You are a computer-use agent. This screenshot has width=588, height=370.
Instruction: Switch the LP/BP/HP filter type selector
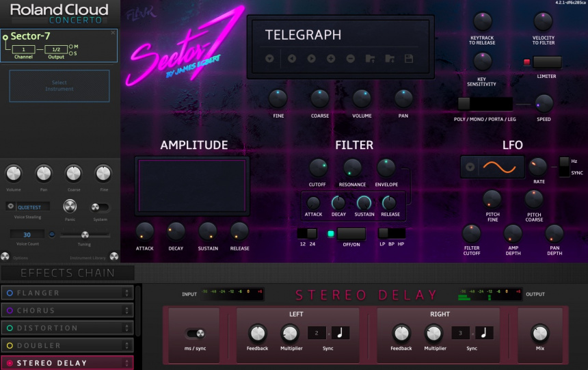(392, 233)
